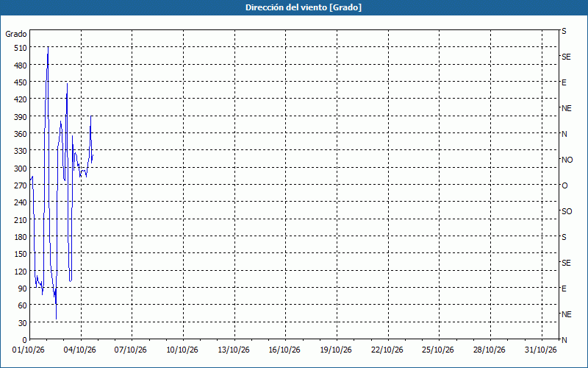Select the 480 value on the left axis
This screenshot has height=368, width=588.
21,66
